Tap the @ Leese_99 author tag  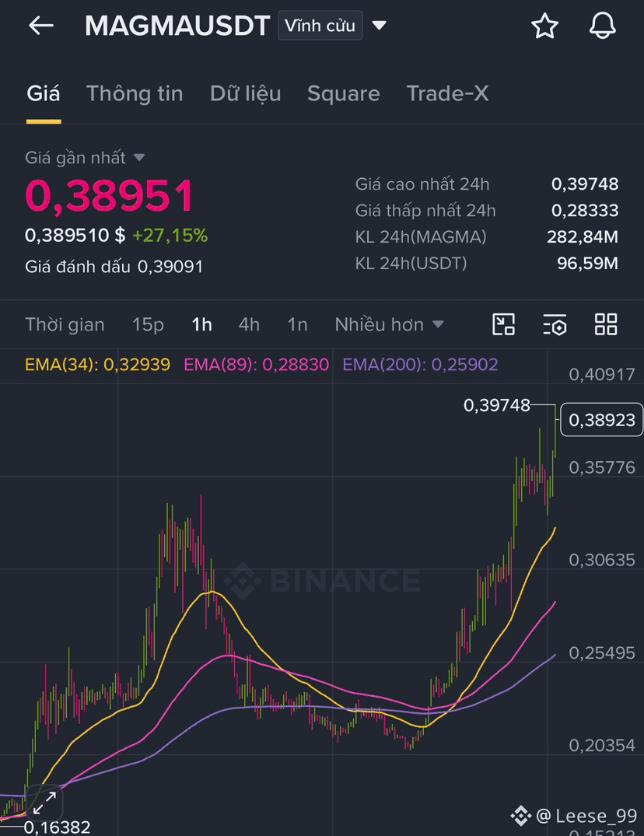tap(586, 816)
